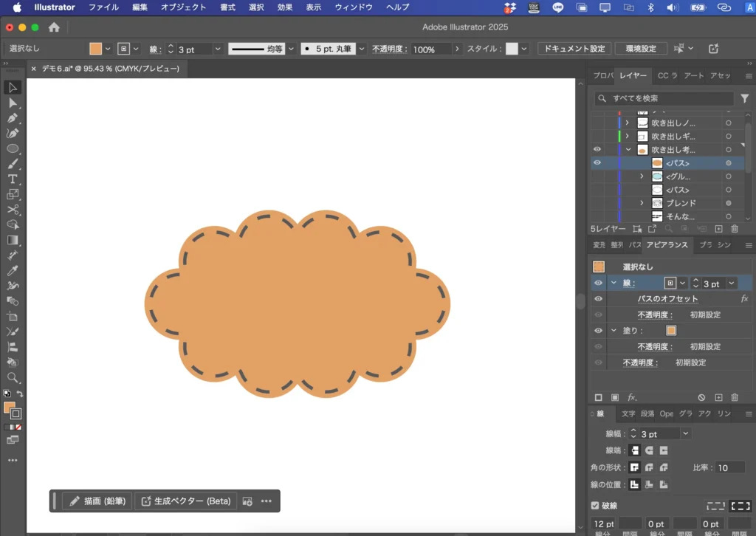This screenshot has height=536, width=756.
Task: Expand the ブレンド layer item
Action: (642, 203)
